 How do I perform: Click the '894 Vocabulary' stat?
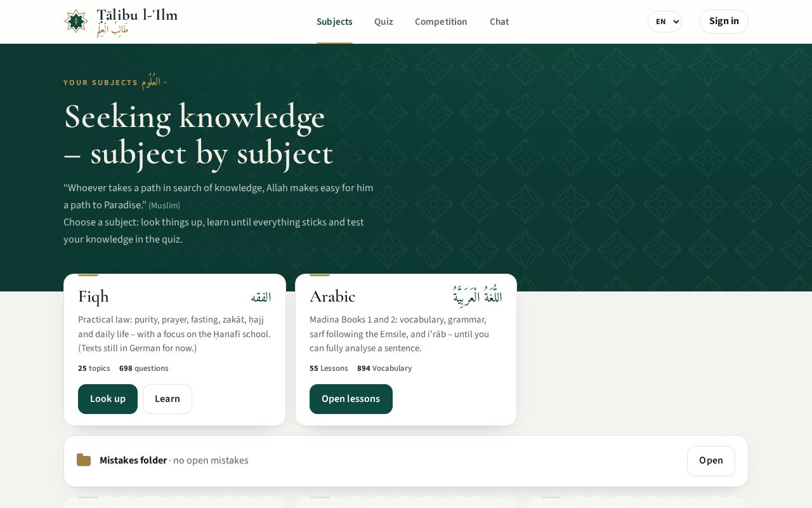click(x=384, y=368)
